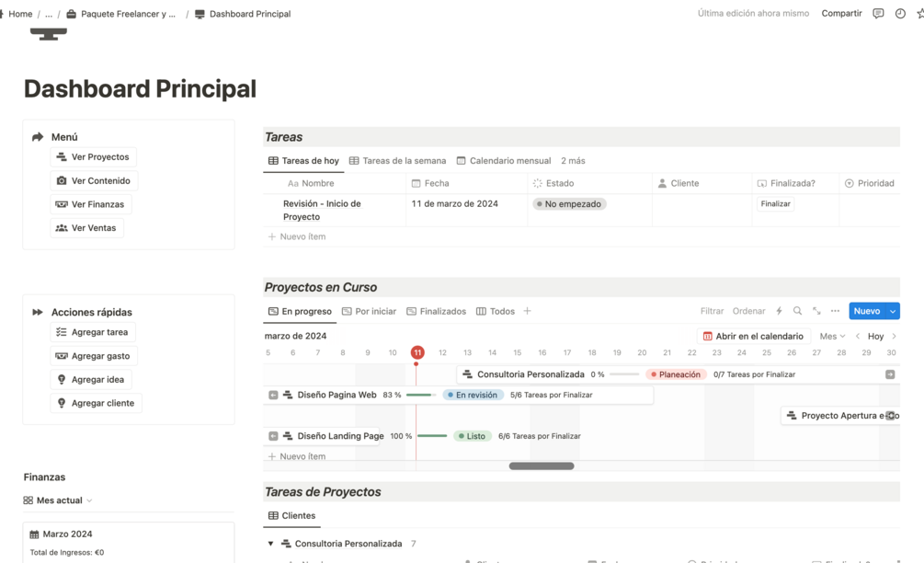Screen dimensions: 924x563
Task: Add a new view with plus icon
Action: [x=528, y=311]
